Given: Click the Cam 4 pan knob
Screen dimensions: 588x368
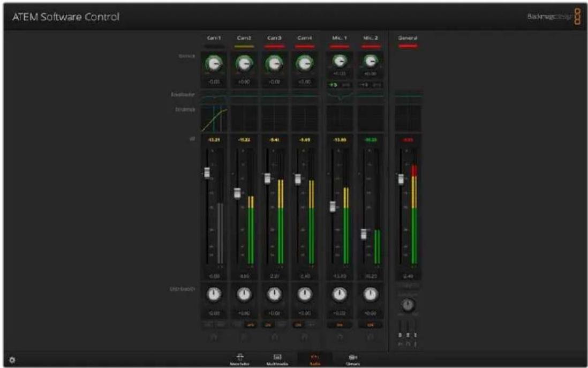Looking at the screenshot, I should click(305, 295).
